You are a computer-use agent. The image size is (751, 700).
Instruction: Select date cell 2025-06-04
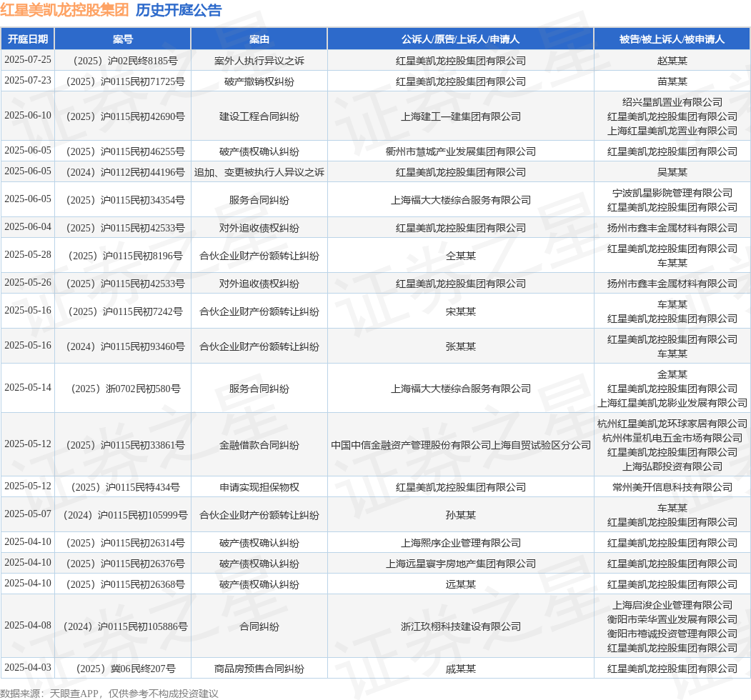click(x=28, y=226)
